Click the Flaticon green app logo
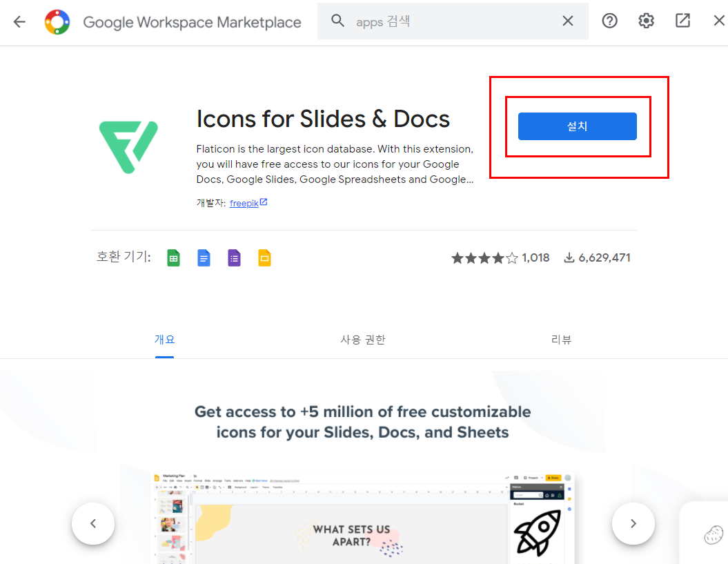728x564 pixels. 128,147
